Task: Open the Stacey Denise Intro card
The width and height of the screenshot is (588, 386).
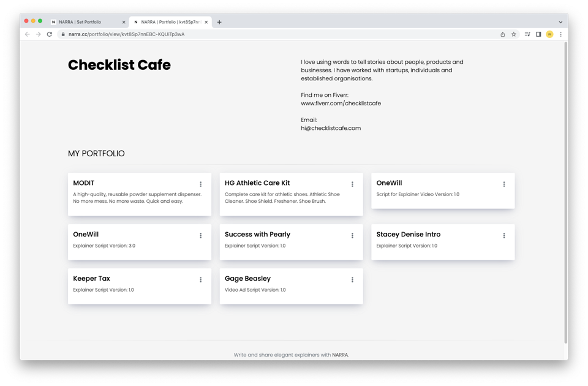Action: coord(443,242)
